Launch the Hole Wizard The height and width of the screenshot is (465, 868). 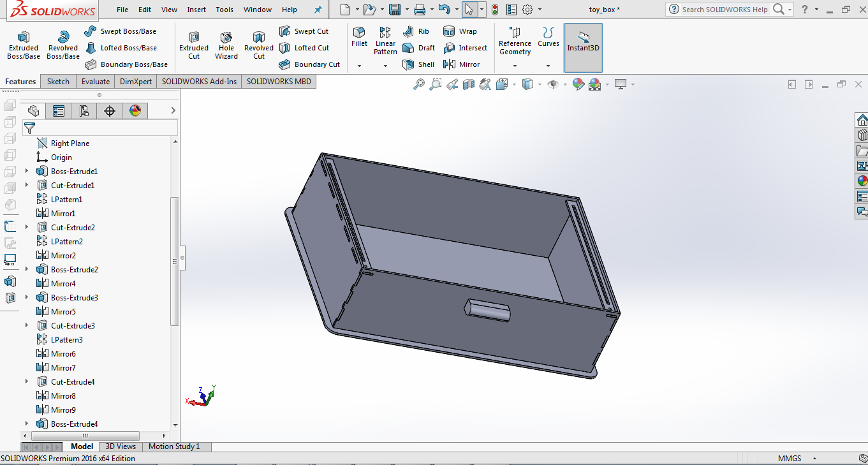(x=226, y=45)
